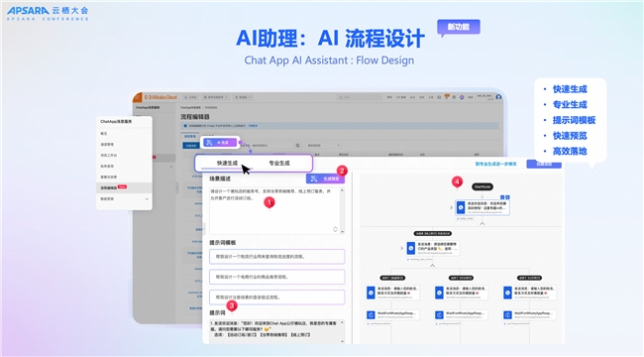Select the StartNode in flow canvas
This screenshot has width=644, height=357.
[x=483, y=186]
